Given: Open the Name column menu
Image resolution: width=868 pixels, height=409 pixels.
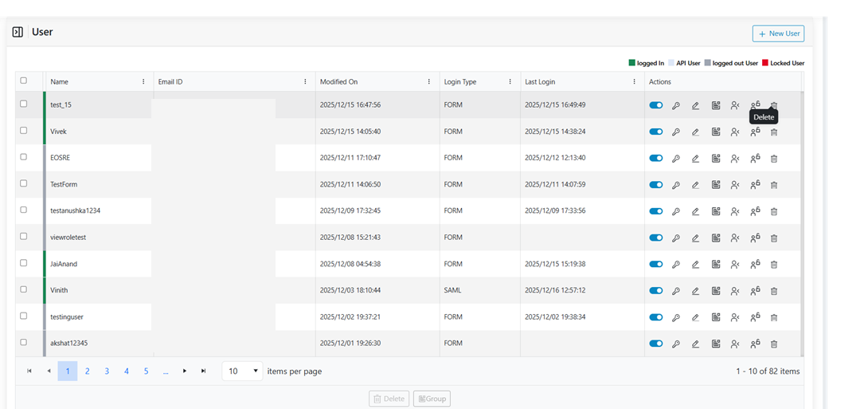Looking at the screenshot, I should tap(143, 81).
